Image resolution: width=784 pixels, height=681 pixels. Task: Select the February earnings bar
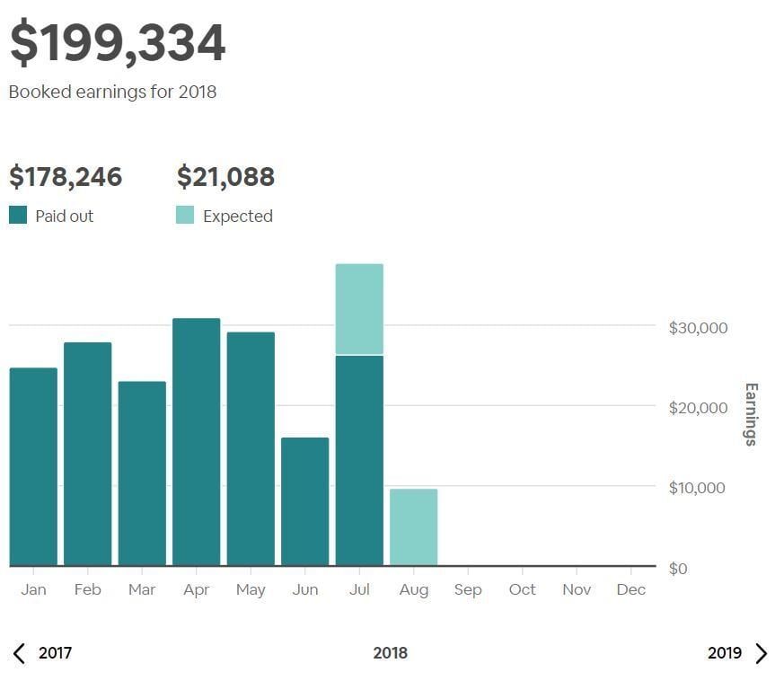coord(88,455)
